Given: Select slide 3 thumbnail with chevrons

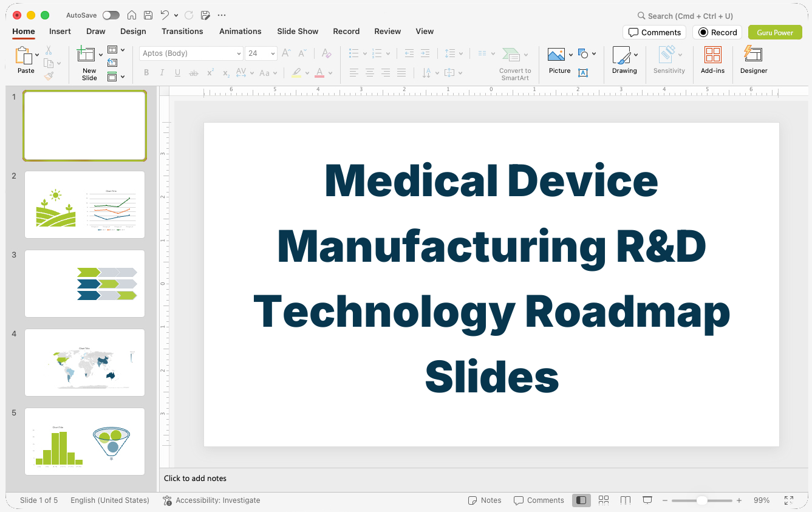Looking at the screenshot, I should click(x=84, y=284).
